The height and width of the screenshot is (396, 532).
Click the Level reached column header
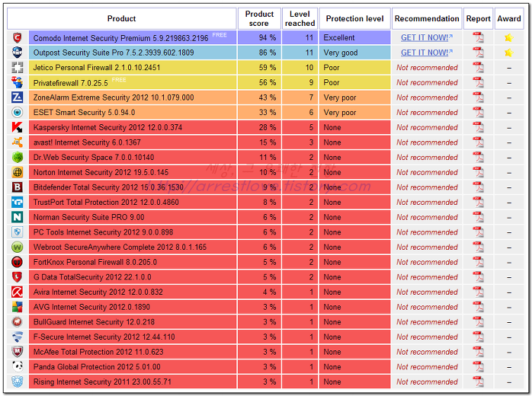coord(300,18)
